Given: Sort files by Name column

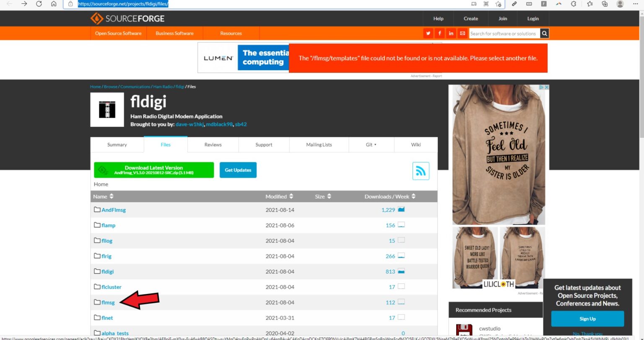Looking at the screenshot, I should (x=103, y=196).
